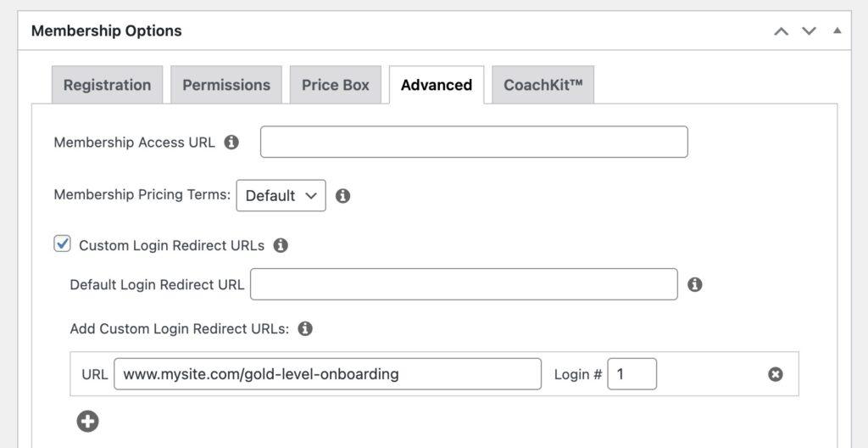Click info icon beside Membership Access URL
Image resolution: width=868 pixels, height=448 pixels.
(231, 143)
